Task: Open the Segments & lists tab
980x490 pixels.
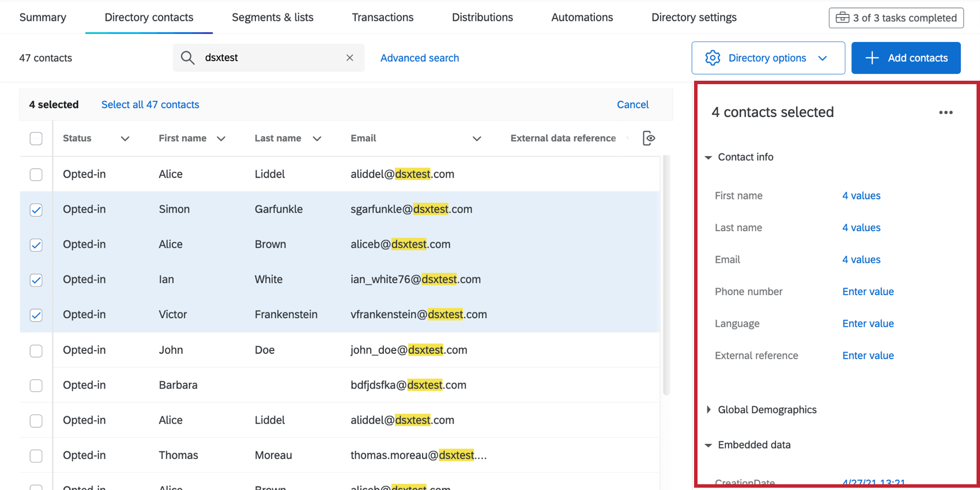Action: click(273, 17)
